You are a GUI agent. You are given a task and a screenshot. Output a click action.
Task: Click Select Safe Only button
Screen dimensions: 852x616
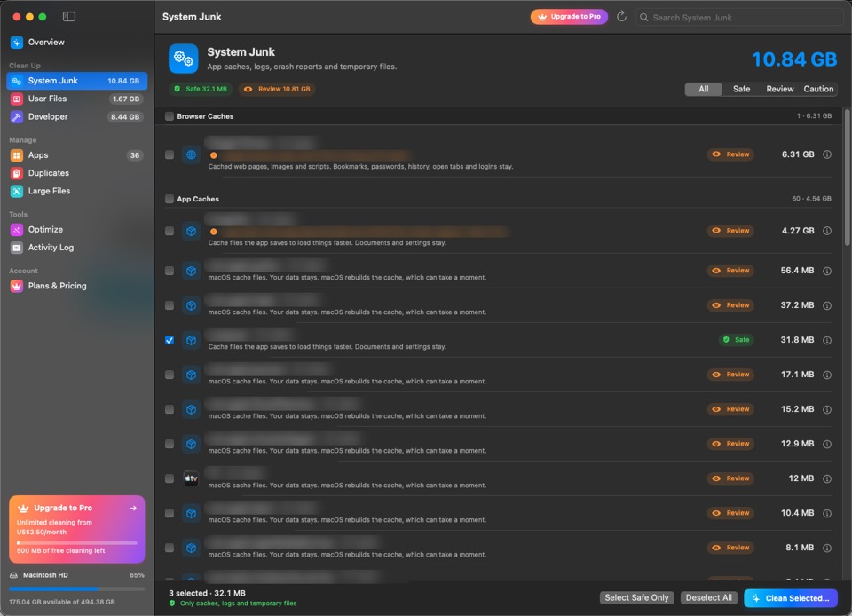click(x=637, y=597)
